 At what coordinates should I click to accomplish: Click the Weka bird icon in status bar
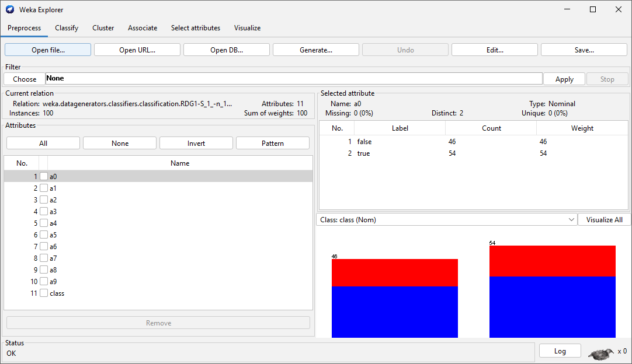tap(601, 353)
